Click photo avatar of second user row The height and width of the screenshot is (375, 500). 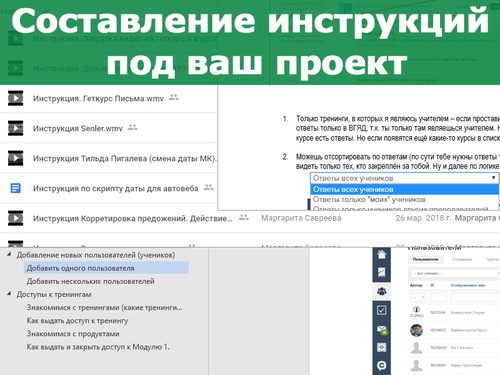pyautogui.click(x=416, y=330)
